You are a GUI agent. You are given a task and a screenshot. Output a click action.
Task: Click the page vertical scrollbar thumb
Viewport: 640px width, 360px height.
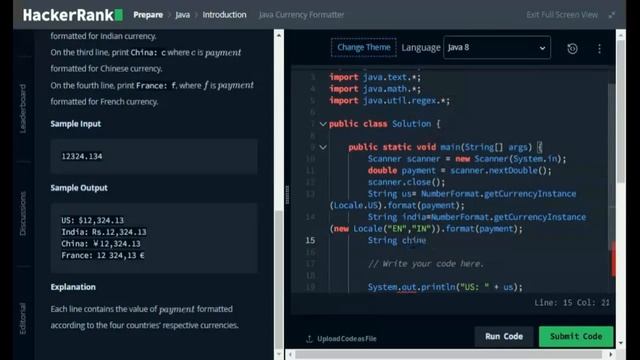[621, 111]
